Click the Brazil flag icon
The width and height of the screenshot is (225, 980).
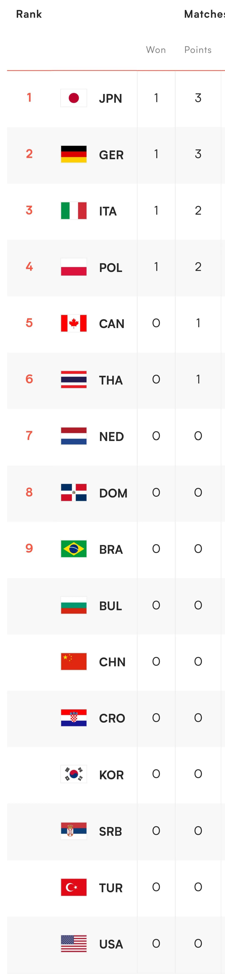pyautogui.click(x=74, y=549)
